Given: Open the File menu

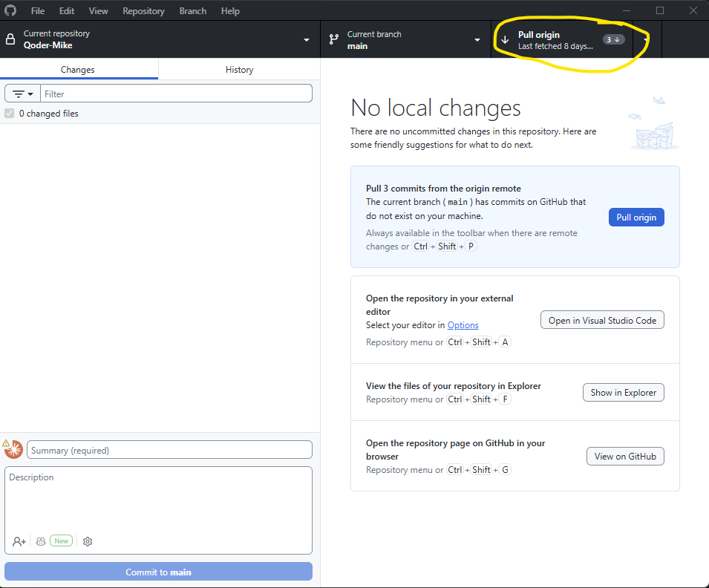Looking at the screenshot, I should point(38,11).
